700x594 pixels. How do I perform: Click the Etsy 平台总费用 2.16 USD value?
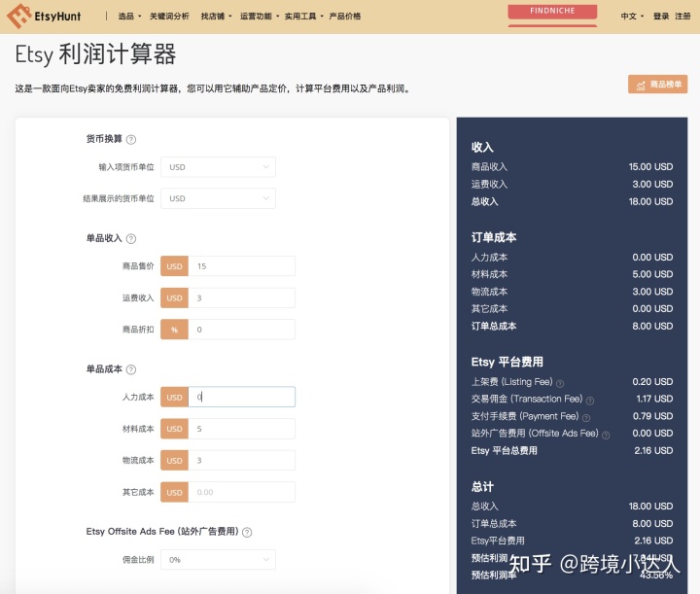click(x=653, y=451)
